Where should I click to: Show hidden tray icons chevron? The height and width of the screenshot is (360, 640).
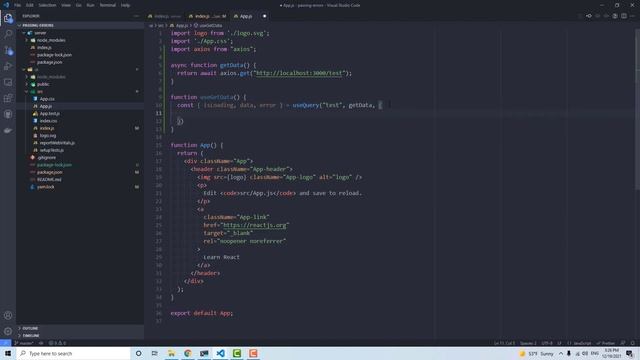click(561, 353)
